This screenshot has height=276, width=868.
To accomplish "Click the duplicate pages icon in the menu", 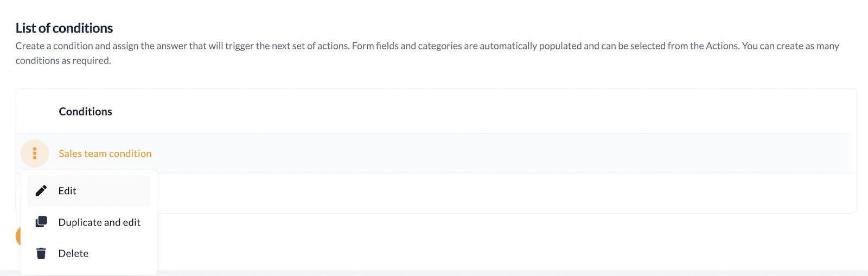I will point(41,222).
